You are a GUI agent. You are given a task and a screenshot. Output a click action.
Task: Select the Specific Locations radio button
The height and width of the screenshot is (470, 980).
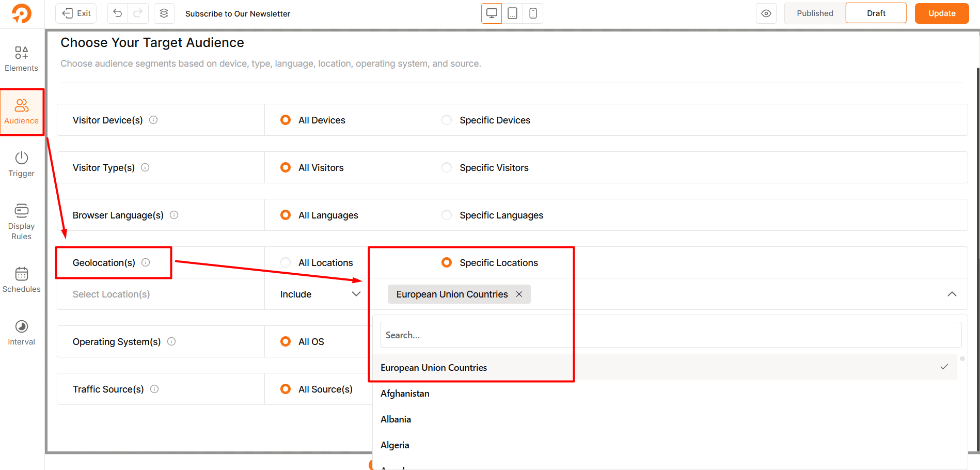click(447, 262)
